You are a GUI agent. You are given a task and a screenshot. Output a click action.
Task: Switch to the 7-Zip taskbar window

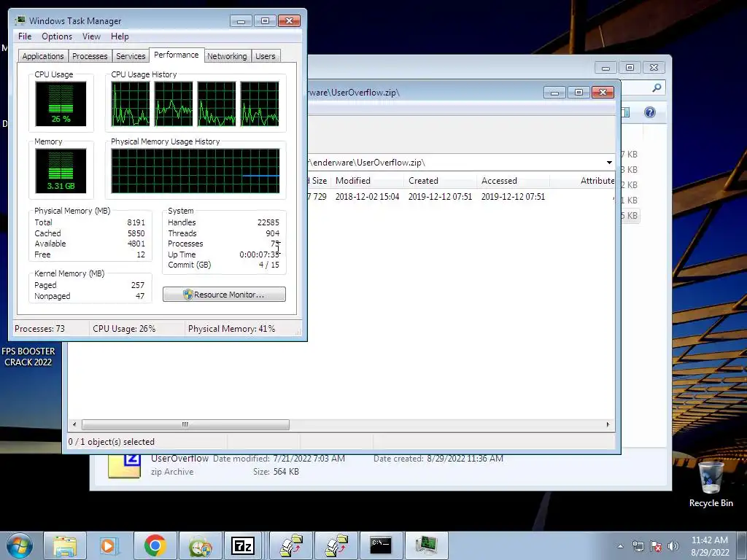(242, 545)
